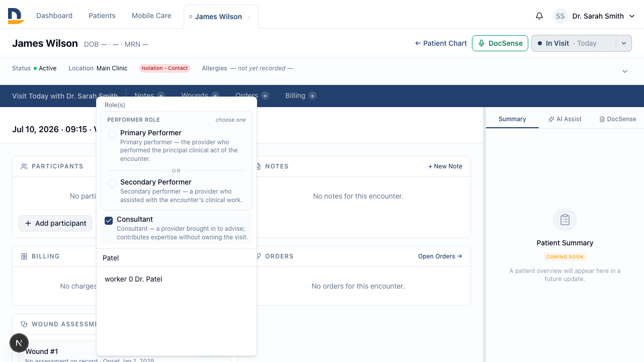Click the Patel search input field
Viewport: 644px width, 362px height.
(177, 258)
